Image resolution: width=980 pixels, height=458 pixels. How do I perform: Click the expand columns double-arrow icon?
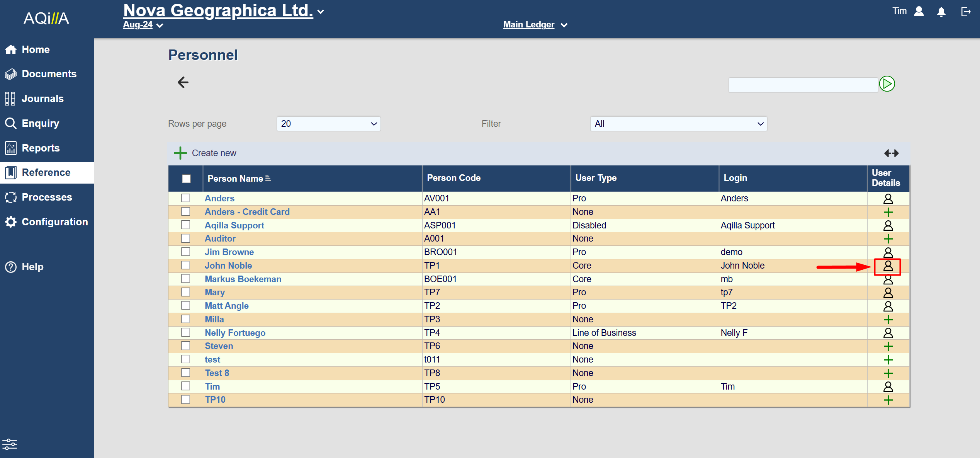(891, 153)
